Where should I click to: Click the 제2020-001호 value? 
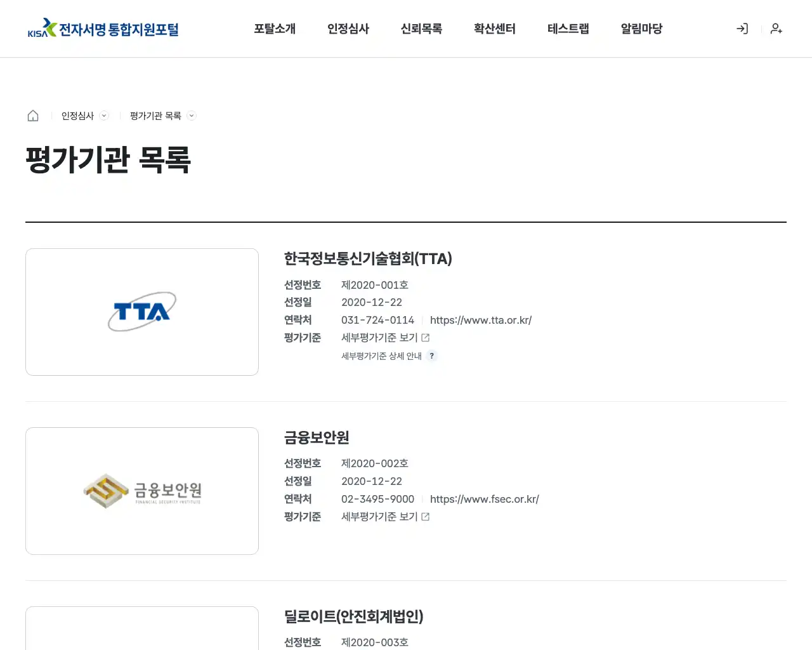tap(375, 285)
